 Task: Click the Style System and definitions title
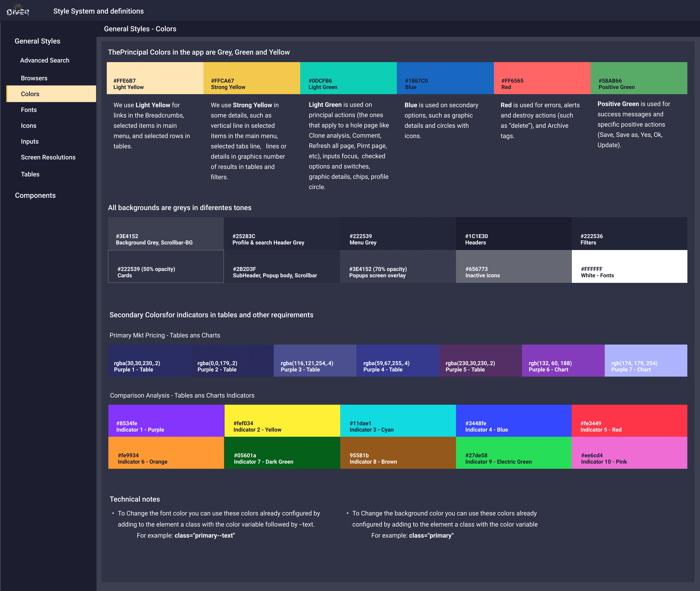98,11
